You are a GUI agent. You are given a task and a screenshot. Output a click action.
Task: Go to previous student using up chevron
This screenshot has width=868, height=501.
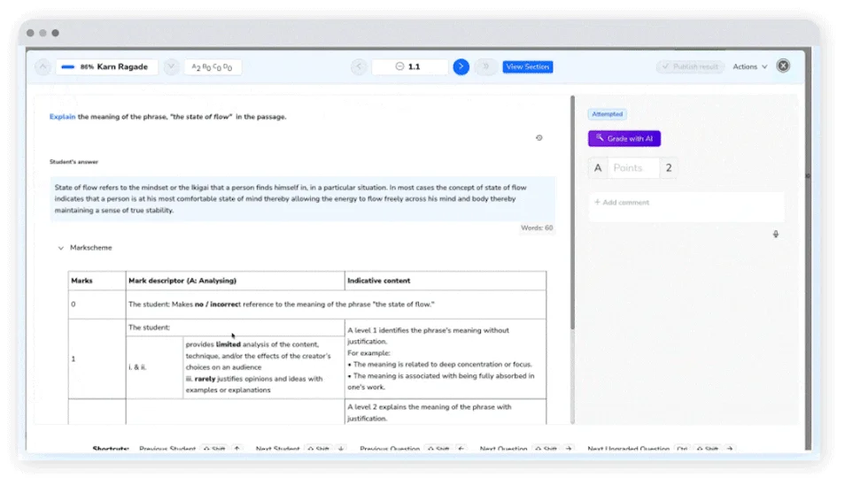(x=43, y=67)
